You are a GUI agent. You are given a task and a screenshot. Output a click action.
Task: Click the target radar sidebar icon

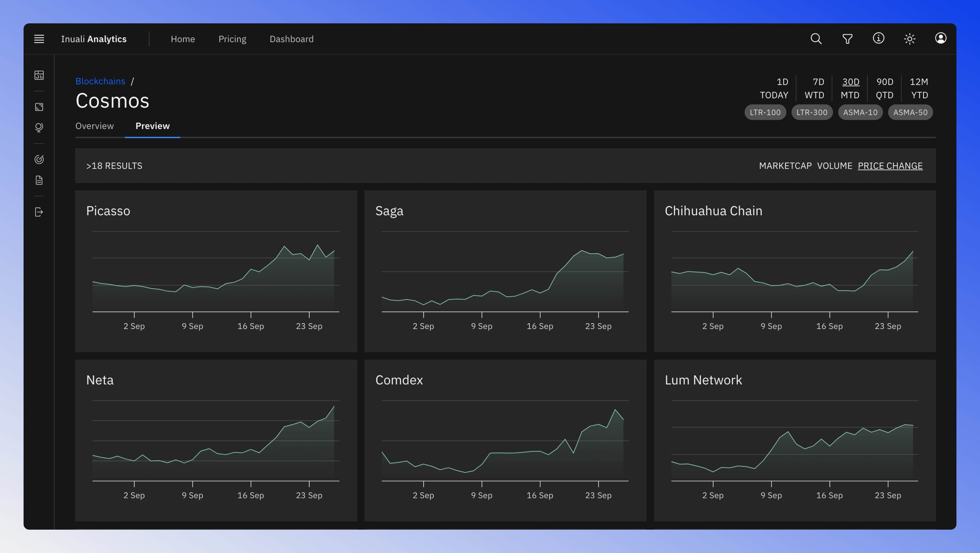click(39, 159)
